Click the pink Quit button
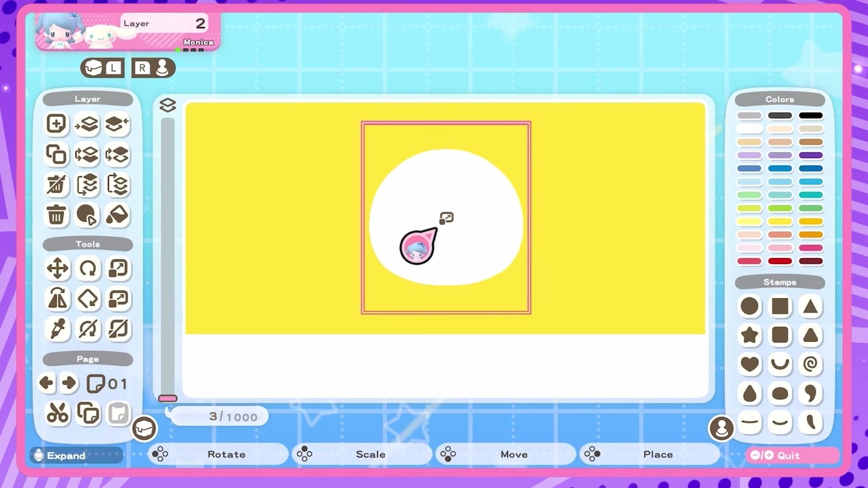This screenshot has width=868, height=488. [792, 455]
